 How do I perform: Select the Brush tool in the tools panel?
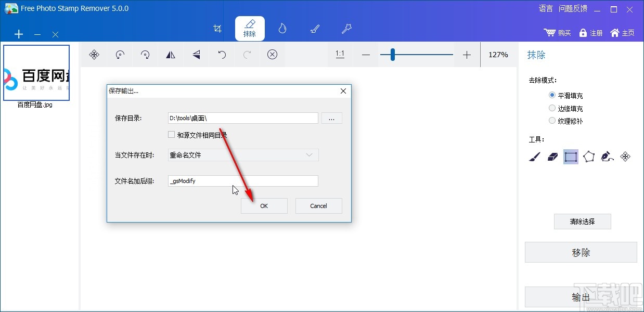pyautogui.click(x=533, y=157)
